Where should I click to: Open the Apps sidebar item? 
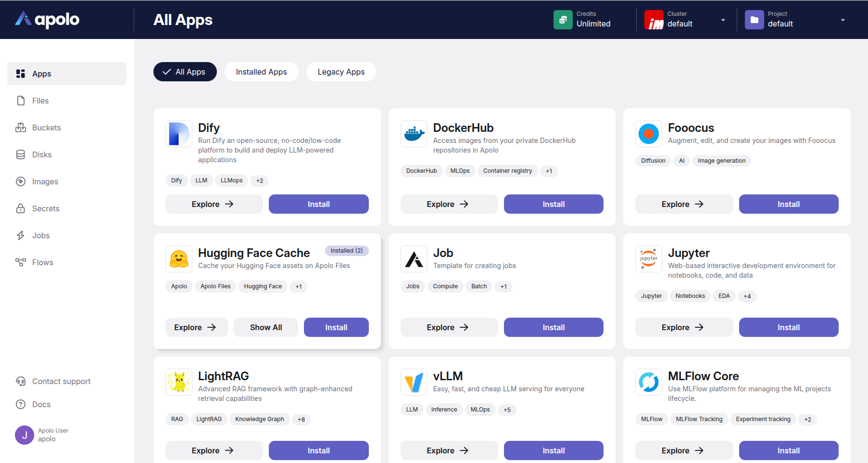pos(67,74)
